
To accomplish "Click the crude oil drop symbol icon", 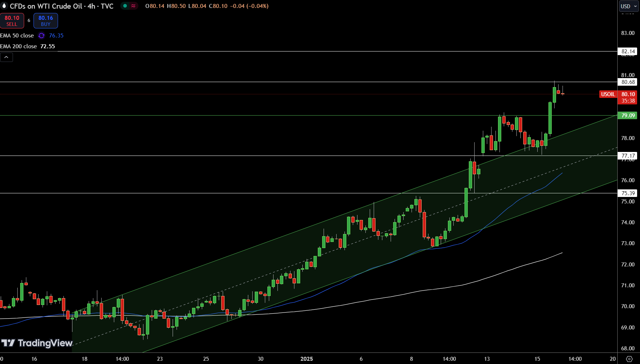I will (x=4, y=6).
